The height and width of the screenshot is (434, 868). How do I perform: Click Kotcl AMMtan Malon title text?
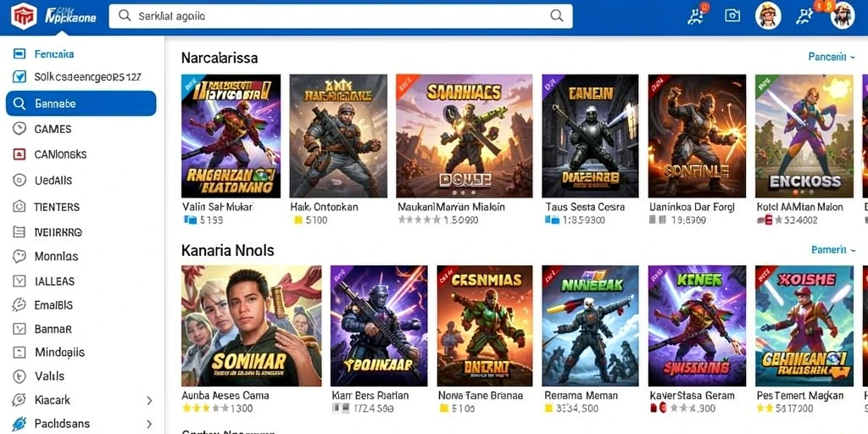pos(799,207)
